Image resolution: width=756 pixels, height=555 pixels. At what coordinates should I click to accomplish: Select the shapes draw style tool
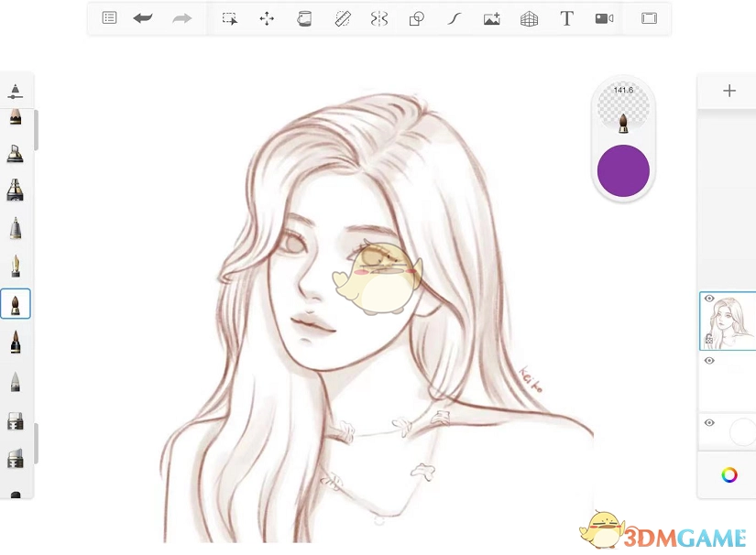(417, 18)
